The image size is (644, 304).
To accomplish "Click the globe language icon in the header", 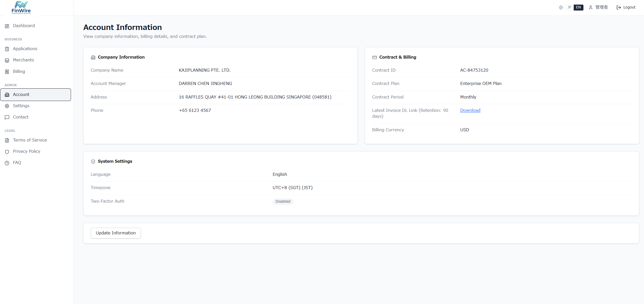I will click(x=561, y=7).
